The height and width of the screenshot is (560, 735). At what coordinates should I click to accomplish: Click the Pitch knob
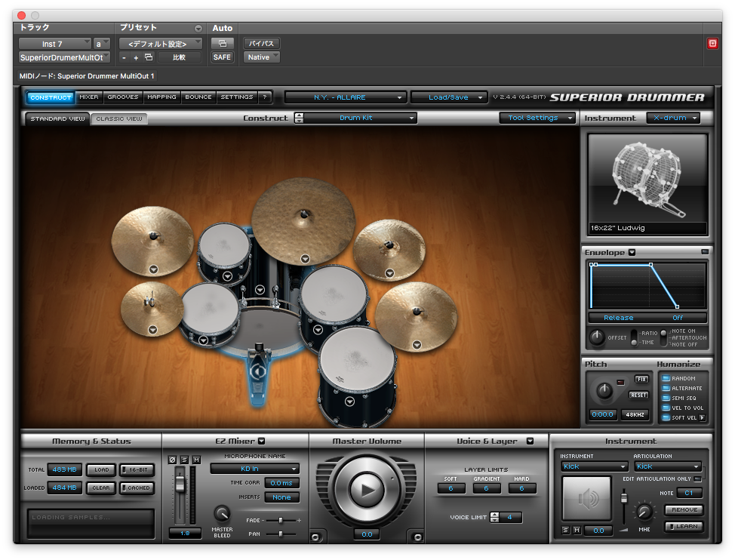(604, 390)
